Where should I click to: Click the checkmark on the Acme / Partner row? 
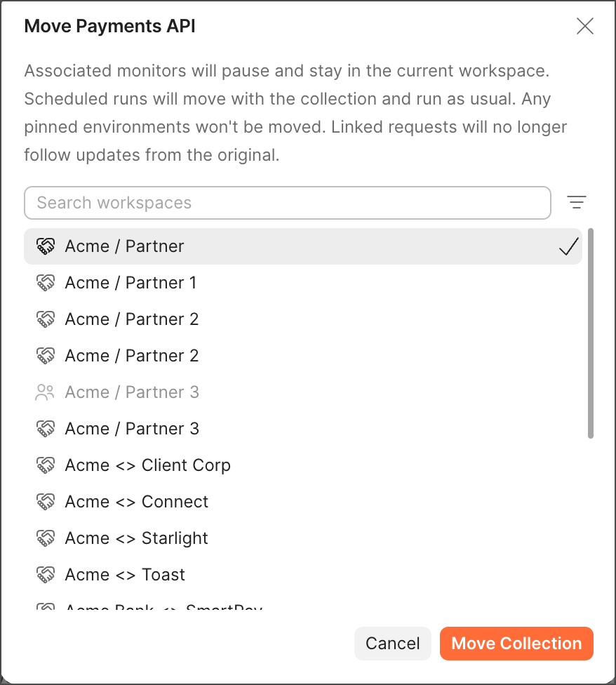tap(569, 246)
